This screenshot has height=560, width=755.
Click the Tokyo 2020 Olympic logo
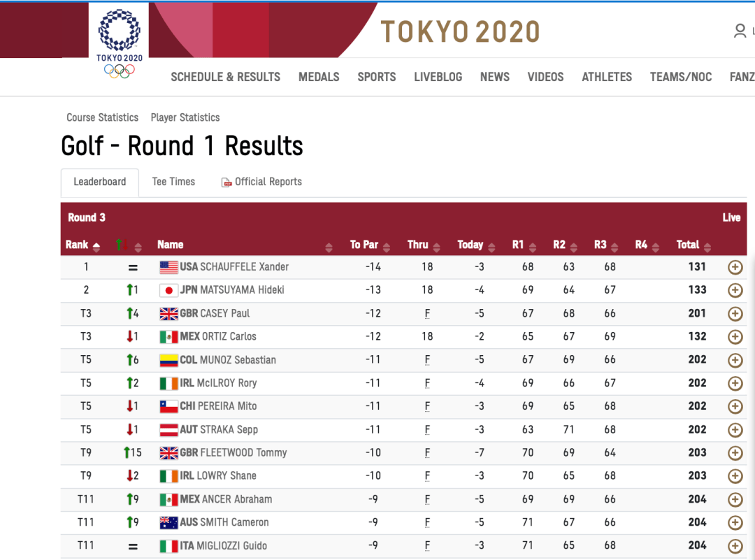coord(119,43)
